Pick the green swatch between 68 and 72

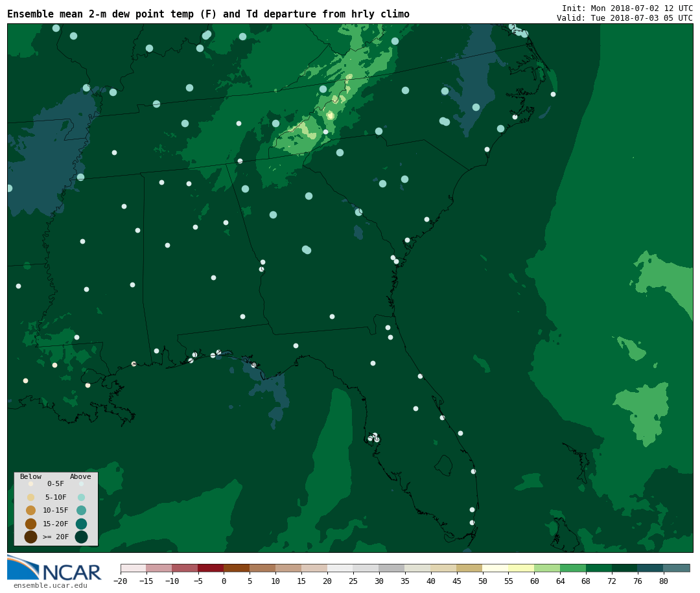[x=599, y=568]
